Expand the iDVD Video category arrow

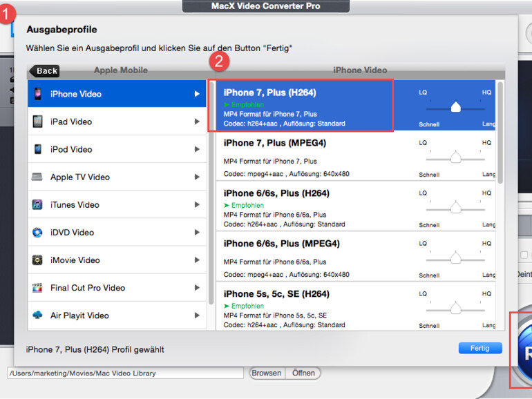(197, 232)
